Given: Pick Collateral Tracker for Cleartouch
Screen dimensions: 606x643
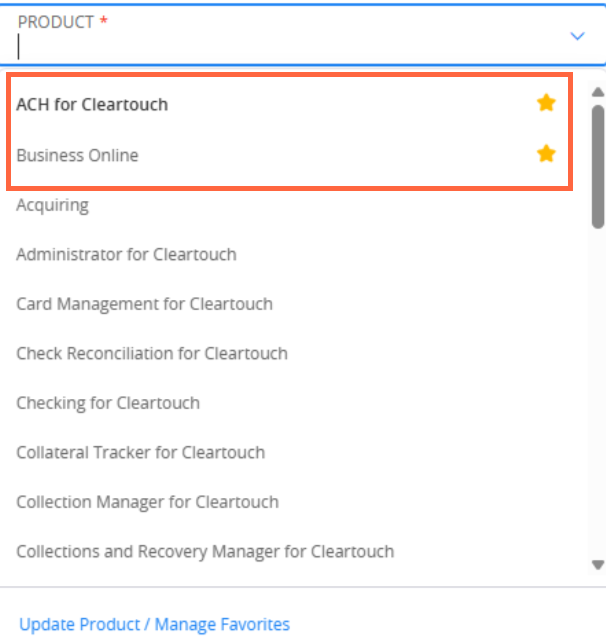Looking at the screenshot, I should [140, 452].
